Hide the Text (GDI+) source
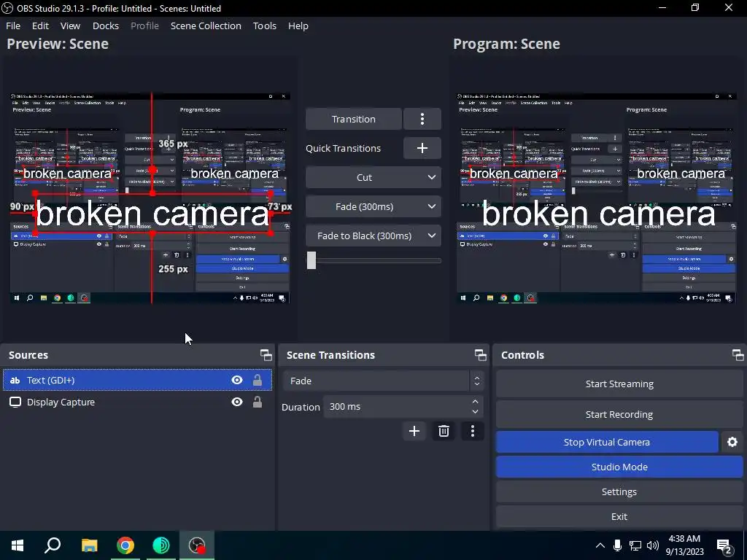 237,380
